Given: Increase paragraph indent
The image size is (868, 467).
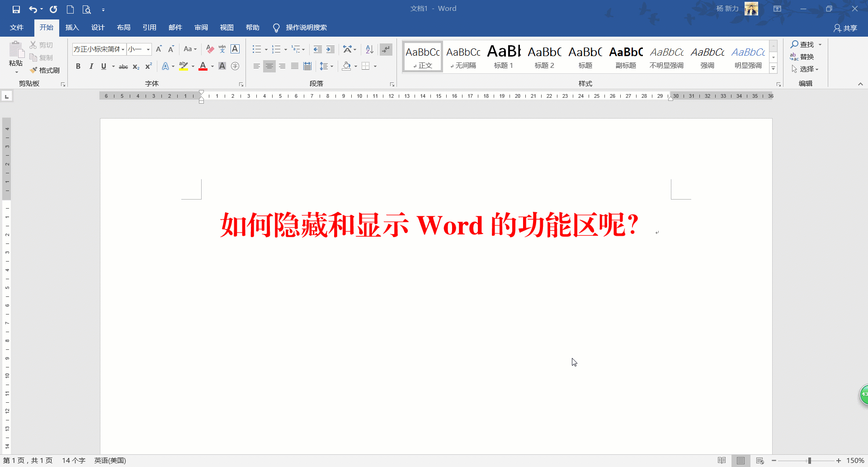Looking at the screenshot, I should pyautogui.click(x=330, y=49).
